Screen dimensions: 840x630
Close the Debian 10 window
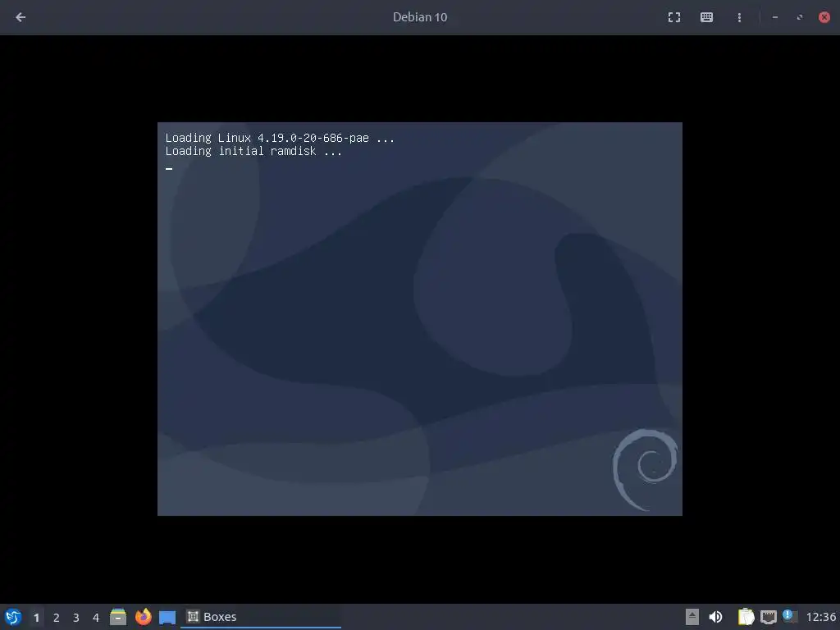pyautogui.click(x=824, y=17)
